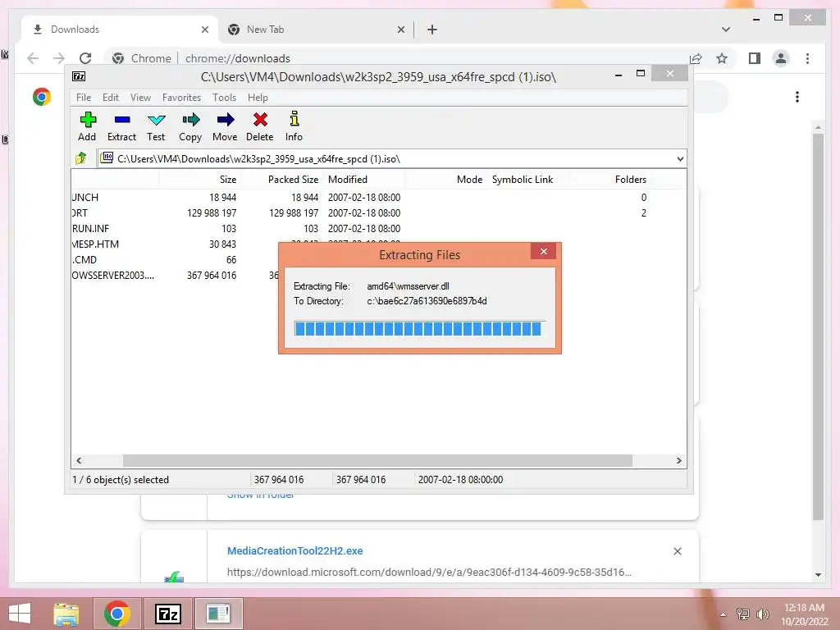Close the New Tab tab
This screenshot has width=840, height=630.
click(x=400, y=30)
